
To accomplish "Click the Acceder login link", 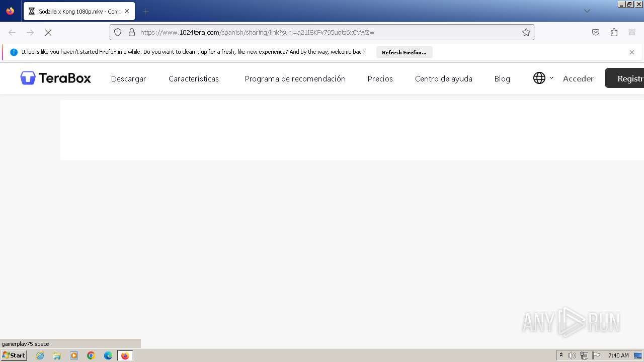I will point(578,78).
